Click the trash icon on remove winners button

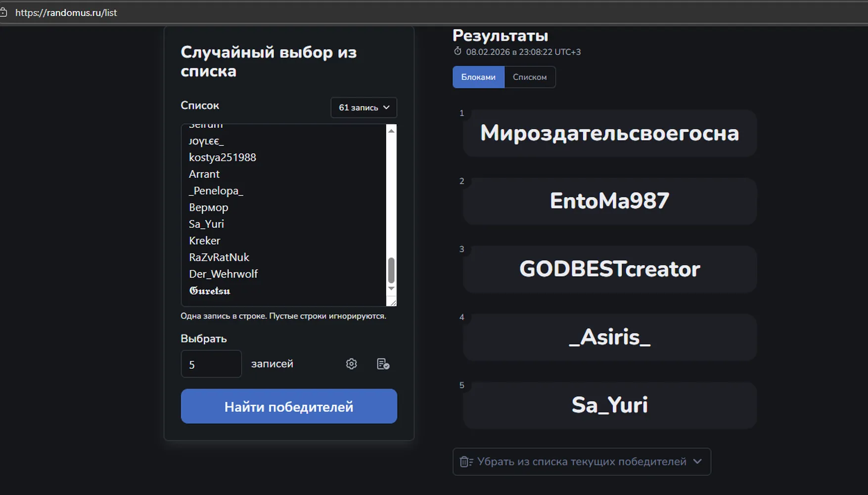[466, 461]
